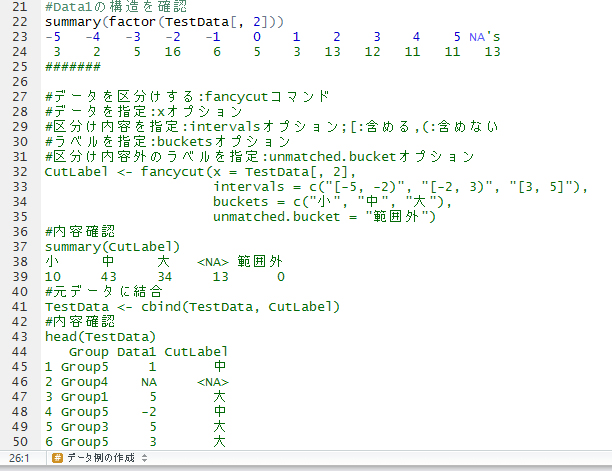612x471 pixels.
Task: Click the orange section icon in status bar
Action: 57,458
